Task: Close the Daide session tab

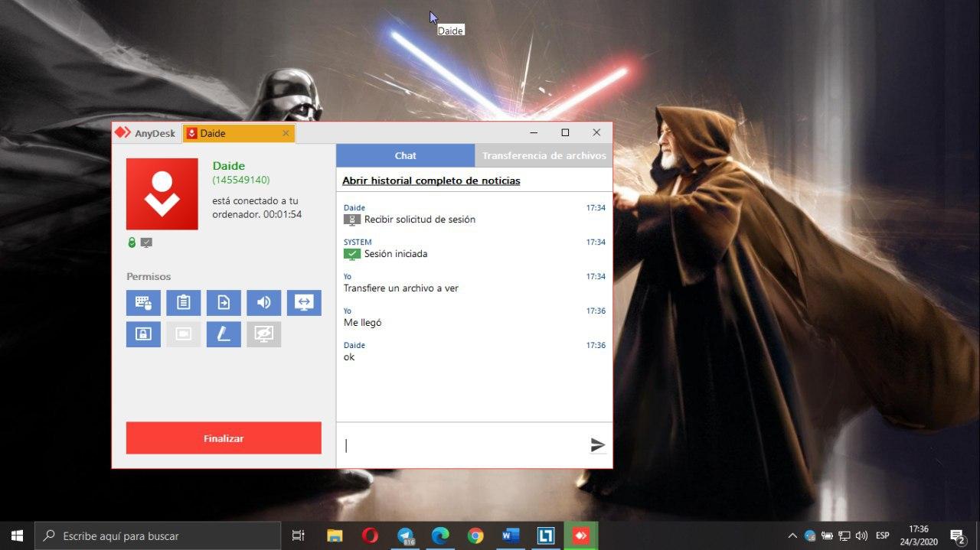Action: tap(286, 133)
